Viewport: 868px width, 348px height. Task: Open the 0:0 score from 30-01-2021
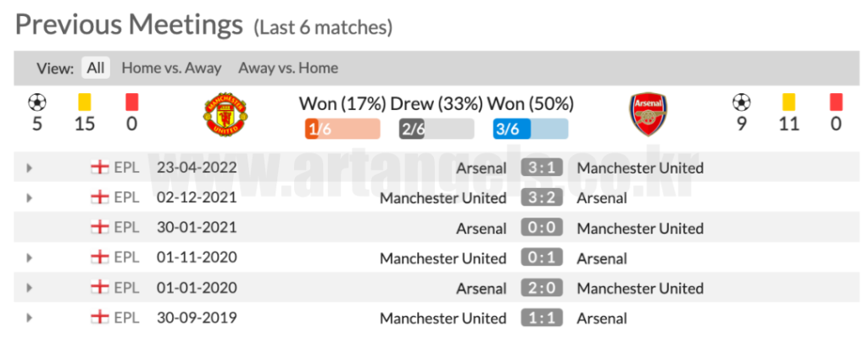542,228
